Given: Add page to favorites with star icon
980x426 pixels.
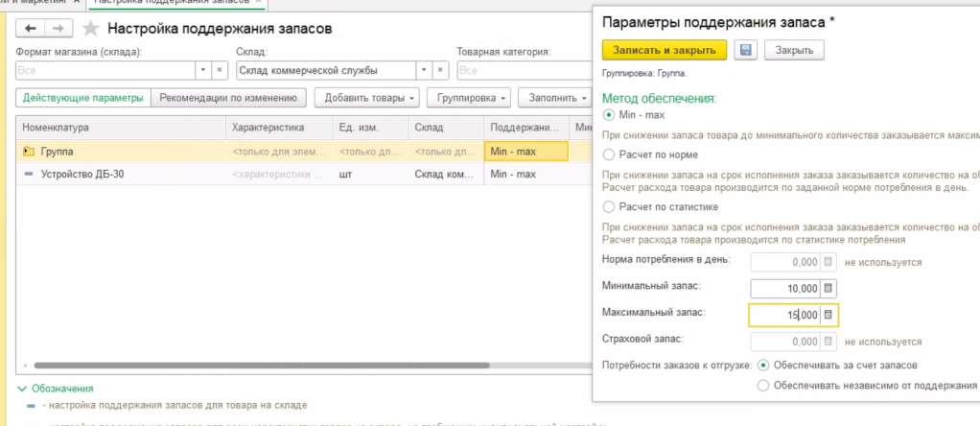Looking at the screenshot, I should (91, 30).
